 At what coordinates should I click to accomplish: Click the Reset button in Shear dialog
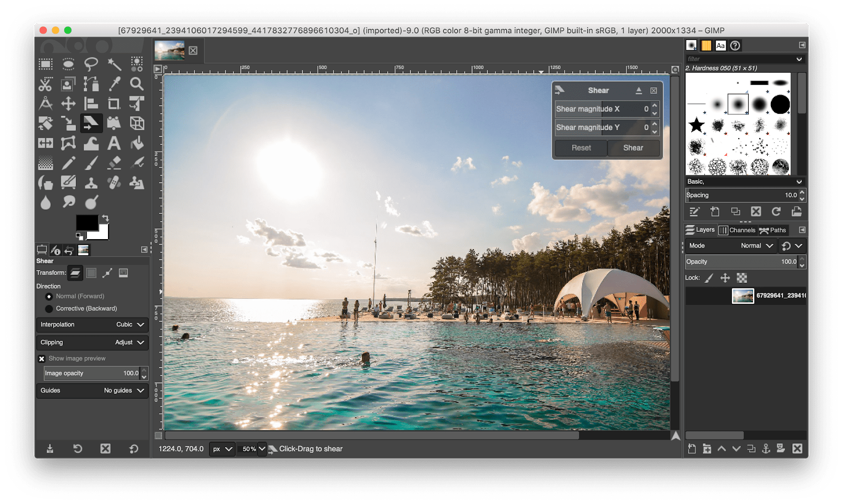pyautogui.click(x=580, y=148)
